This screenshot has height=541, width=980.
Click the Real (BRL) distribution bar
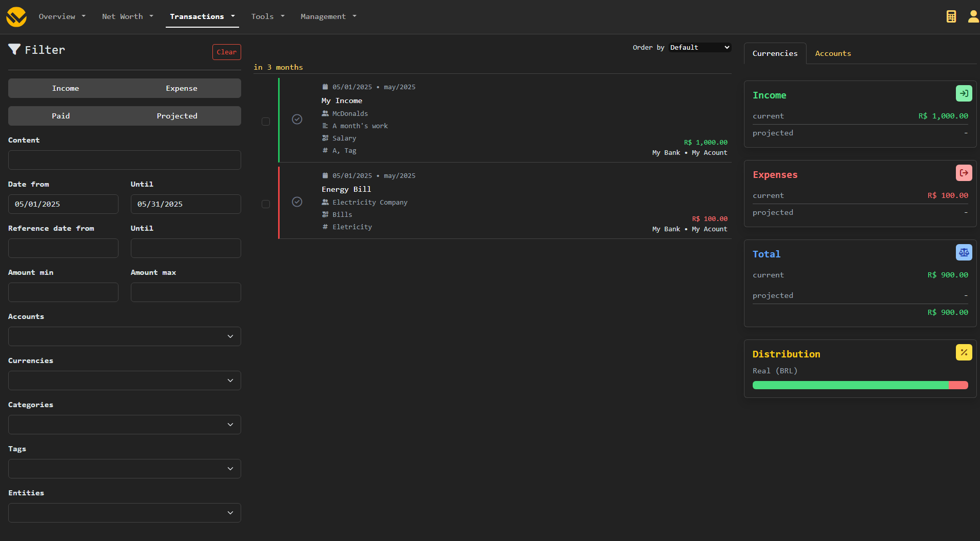(860, 385)
